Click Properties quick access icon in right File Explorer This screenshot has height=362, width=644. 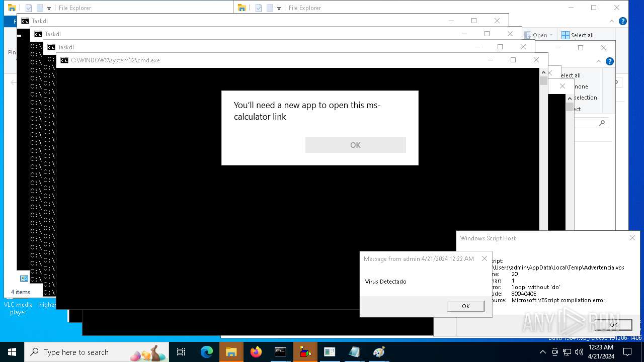click(259, 8)
